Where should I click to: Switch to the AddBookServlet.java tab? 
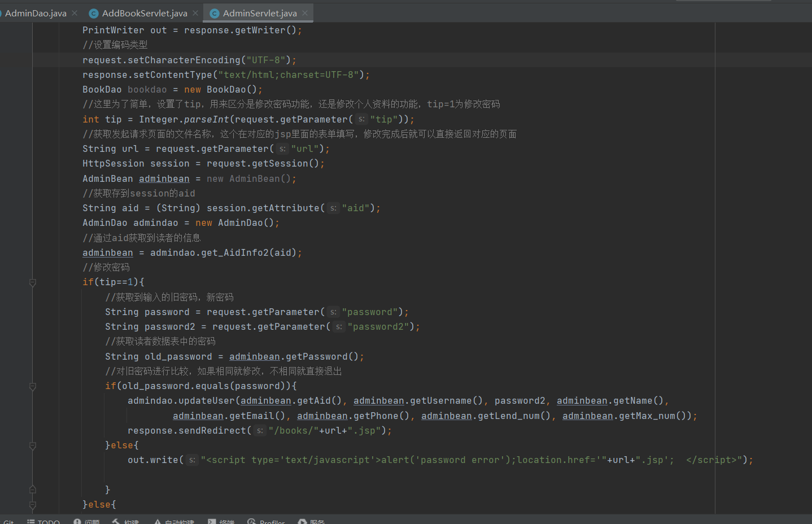[145, 13]
